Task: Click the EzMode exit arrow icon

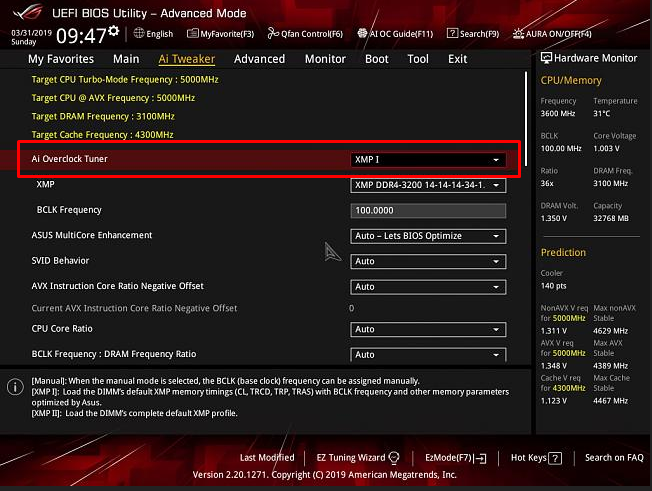Action: click(481, 458)
